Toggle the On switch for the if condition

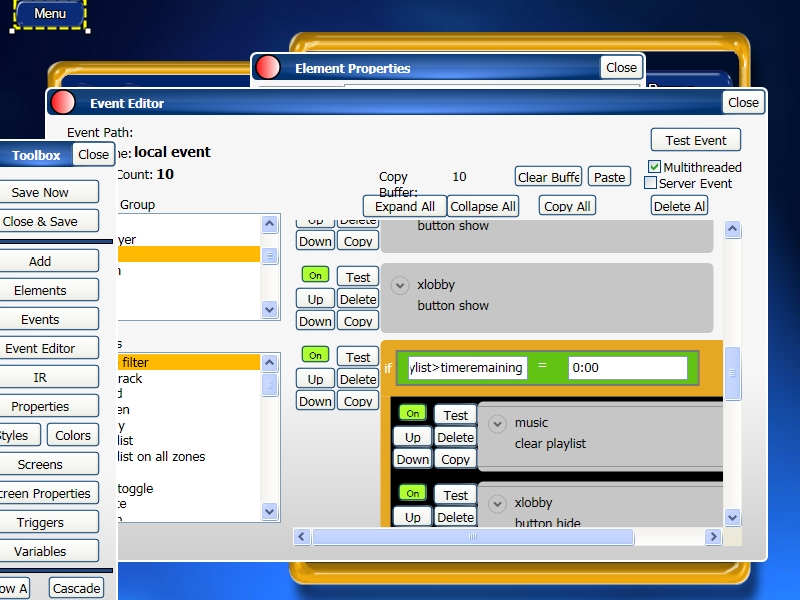316,355
